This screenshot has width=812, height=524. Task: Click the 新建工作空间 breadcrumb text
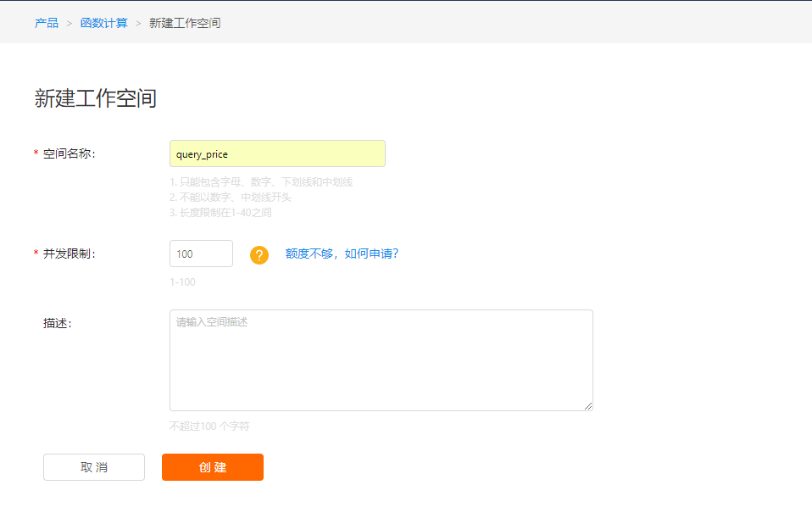pos(185,23)
